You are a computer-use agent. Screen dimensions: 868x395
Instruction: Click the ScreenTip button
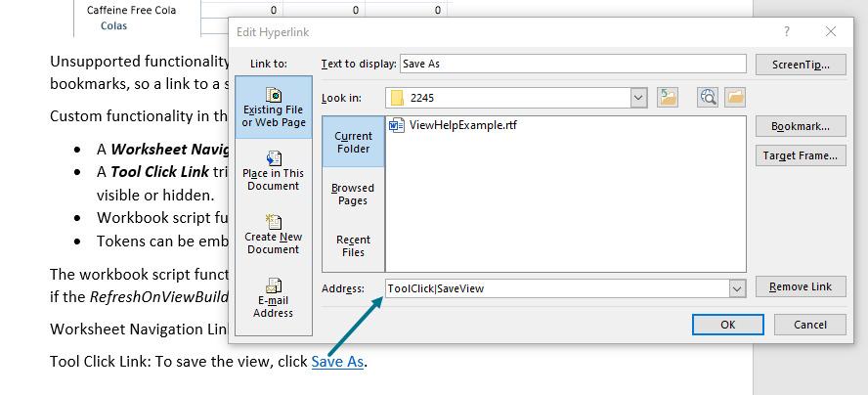801,65
